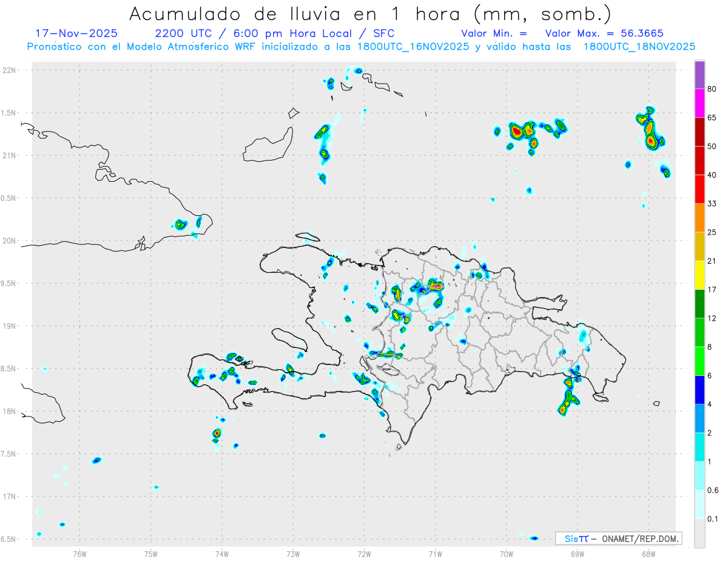This screenshot has width=728, height=562.
Task: Pick the pale cyan 0.6–1 mm colorbar segment
Action: tap(699, 476)
